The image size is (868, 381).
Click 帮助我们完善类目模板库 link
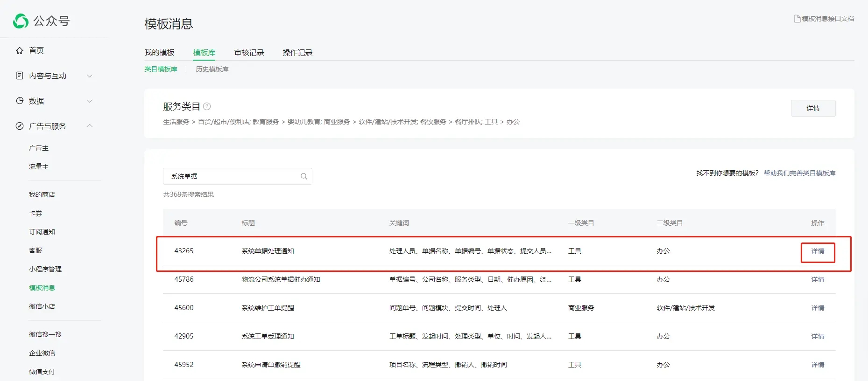799,173
